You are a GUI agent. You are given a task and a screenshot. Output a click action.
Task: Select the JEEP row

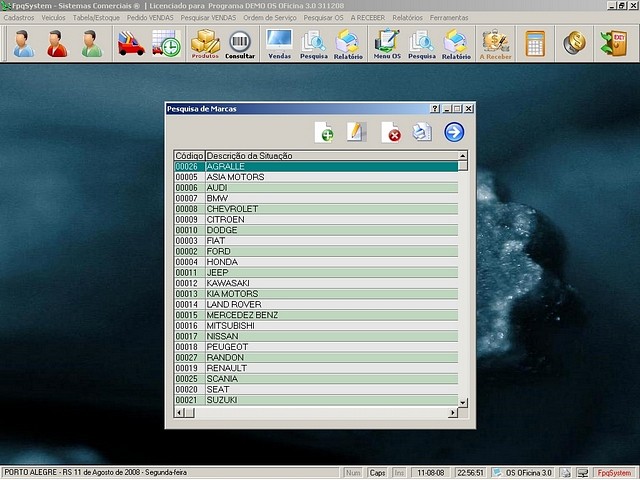click(316, 272)
